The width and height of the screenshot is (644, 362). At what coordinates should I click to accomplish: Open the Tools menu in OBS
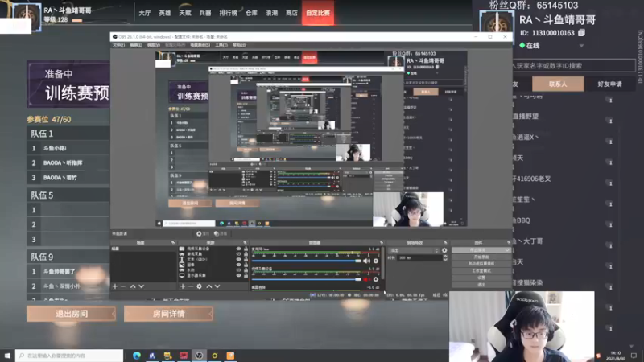[x=221, y=45]
